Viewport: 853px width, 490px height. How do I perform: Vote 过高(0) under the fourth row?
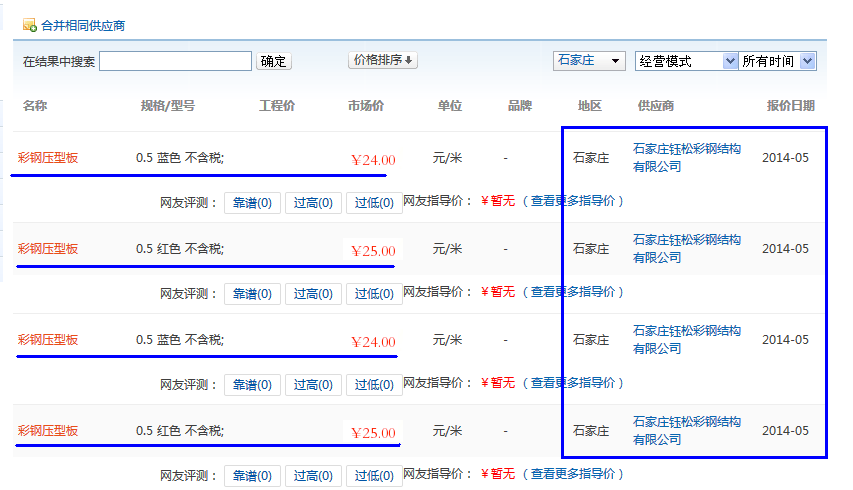[313, 475]
